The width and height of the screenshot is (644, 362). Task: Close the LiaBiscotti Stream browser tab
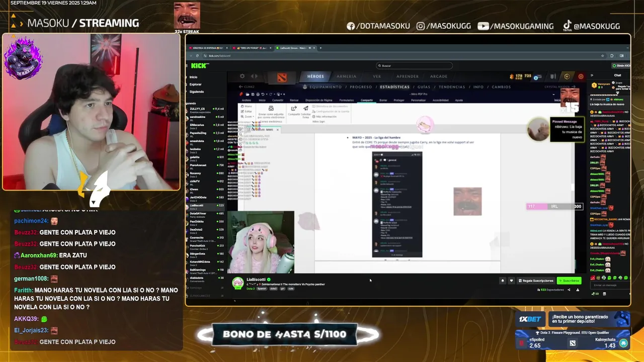click(314, 48)
